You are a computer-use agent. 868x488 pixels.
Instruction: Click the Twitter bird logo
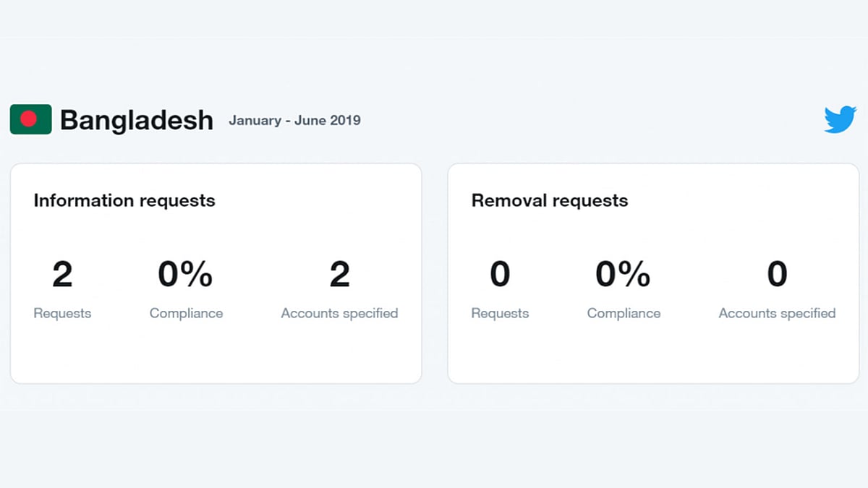coord(840,119)
